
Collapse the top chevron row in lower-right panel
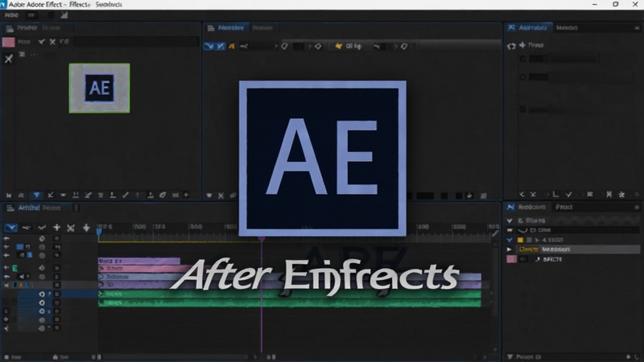pos(510,220)
